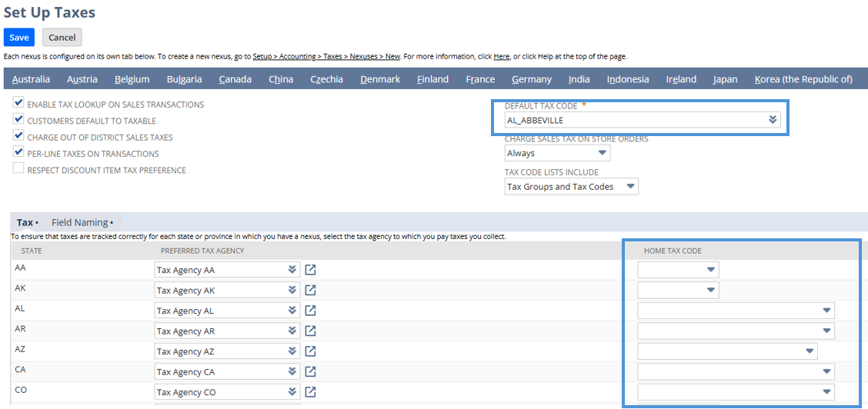Expand Tax Agency CO dropdown

click(x=292, y=392)
